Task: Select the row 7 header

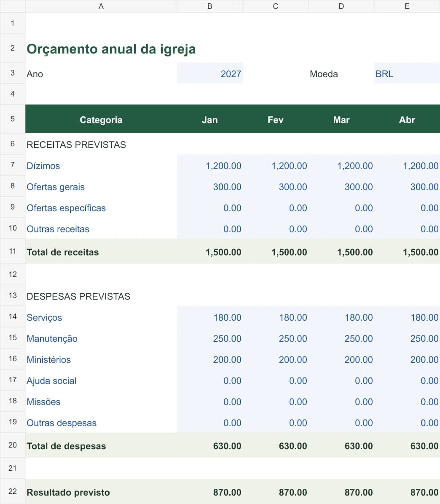Action: [13, 165]
